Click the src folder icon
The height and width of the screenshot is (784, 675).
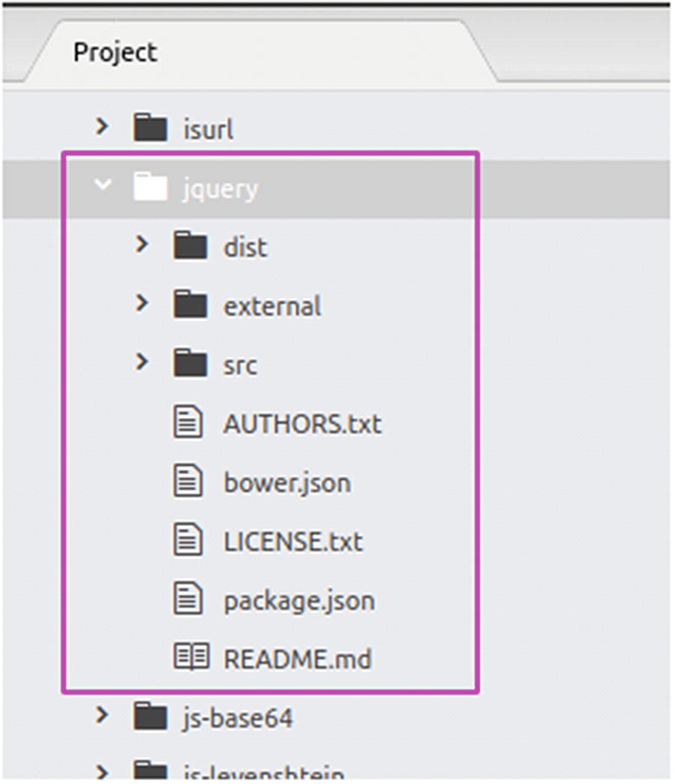(x=190, y=364)
